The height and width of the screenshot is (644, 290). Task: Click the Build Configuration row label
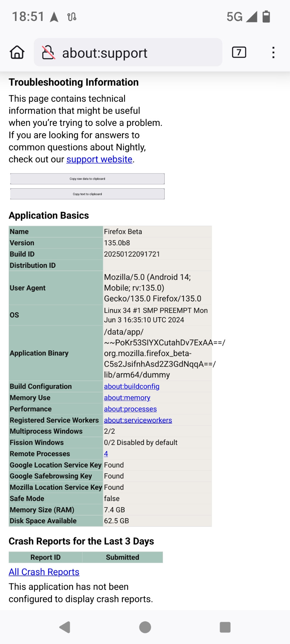click(x=41, y=386)
